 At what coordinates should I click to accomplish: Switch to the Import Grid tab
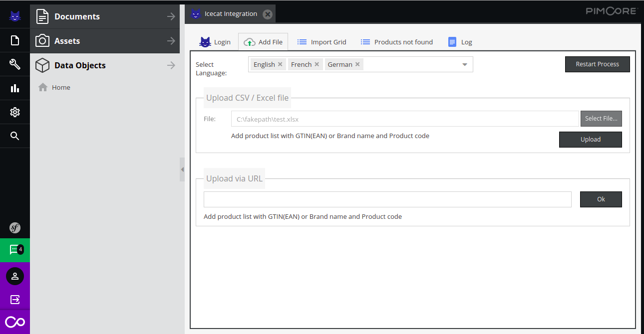click(x=322, y=42)
